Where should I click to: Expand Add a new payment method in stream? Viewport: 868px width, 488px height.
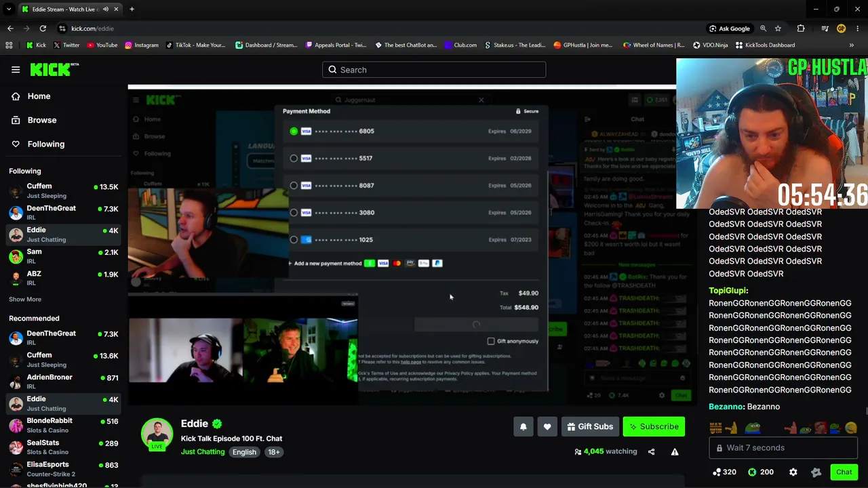(328, 263)
